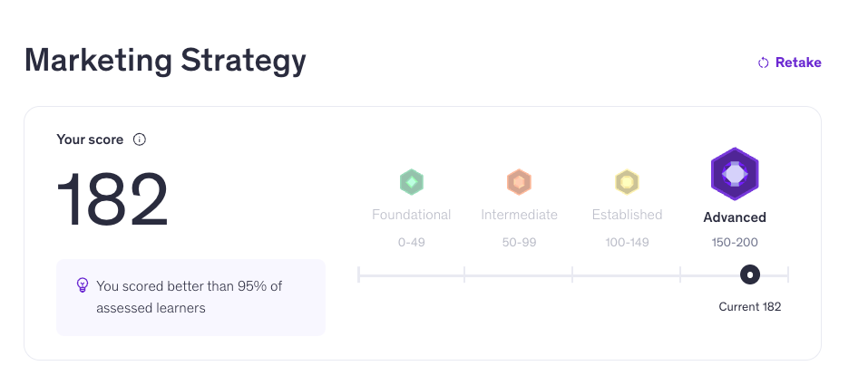The width and height of the screenshot is (868, 385).
Task: Click the orange Intermediate hexagon badge
Action: (x=519, y=182)
